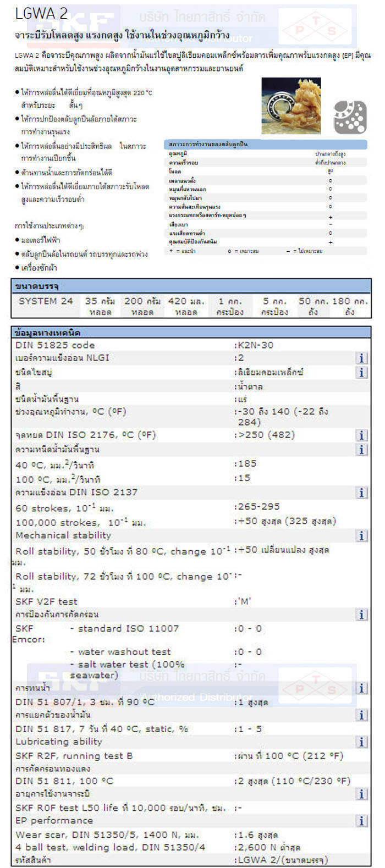Click the grease and bearing product photo
The width and height of the screenshot is (385, 868).
[x=291, y=106]
